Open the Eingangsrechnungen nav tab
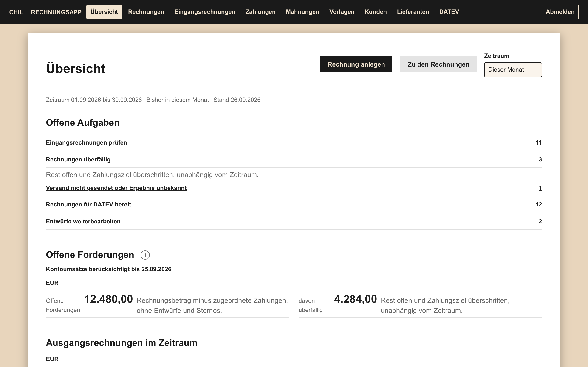 pyautogui.click(x=205, y=12)
